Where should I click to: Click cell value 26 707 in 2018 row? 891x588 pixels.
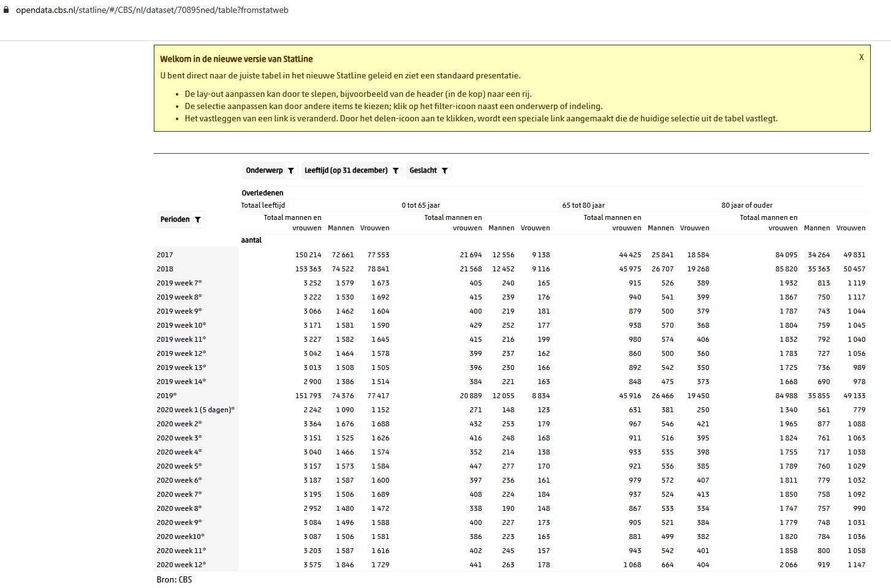[x=663, y=269]
